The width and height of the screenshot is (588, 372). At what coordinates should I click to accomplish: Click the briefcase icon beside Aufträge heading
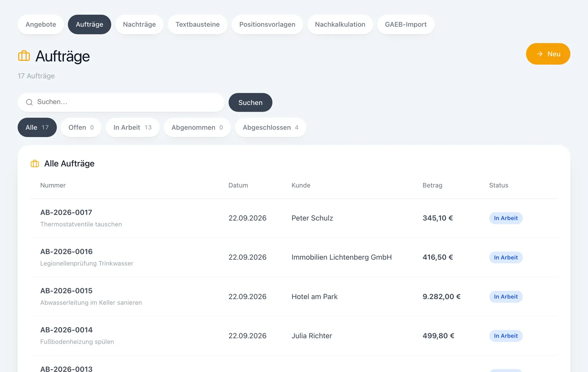(x=24, y=56)
